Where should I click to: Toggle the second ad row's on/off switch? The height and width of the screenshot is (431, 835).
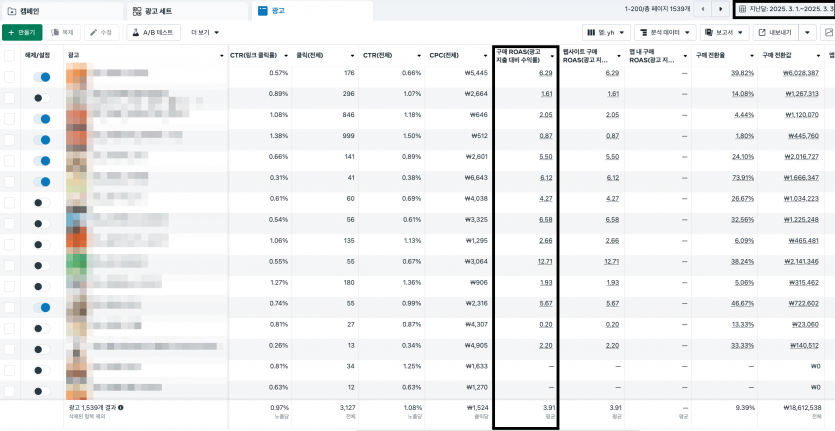click(42, 98)
